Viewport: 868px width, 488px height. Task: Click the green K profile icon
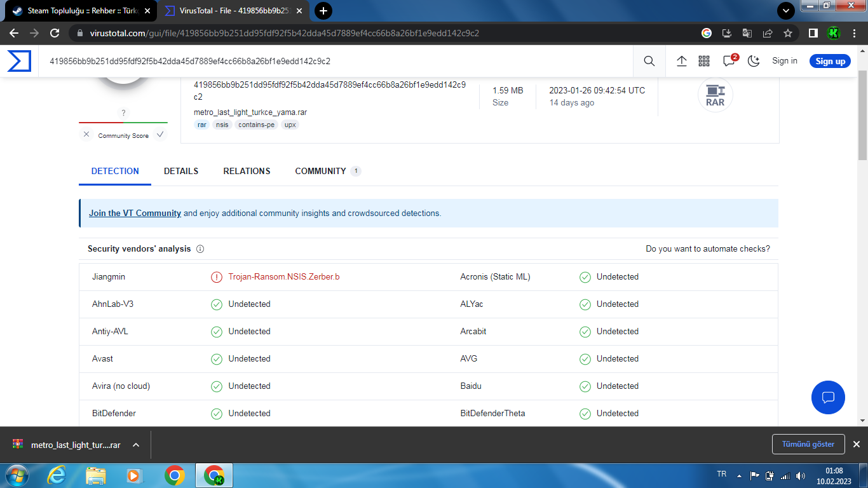click(834, 33)
